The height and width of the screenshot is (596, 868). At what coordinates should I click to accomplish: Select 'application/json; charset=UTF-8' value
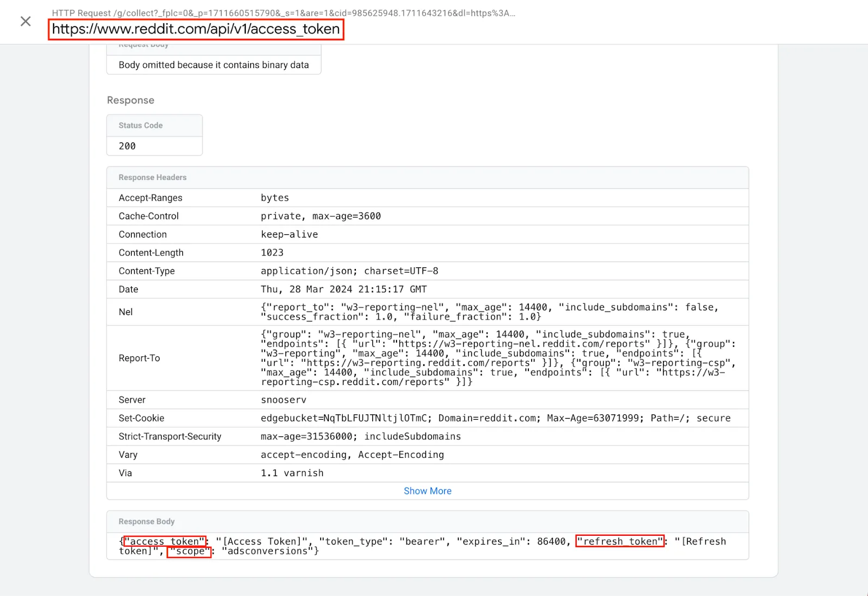click(x=349, y=271)
